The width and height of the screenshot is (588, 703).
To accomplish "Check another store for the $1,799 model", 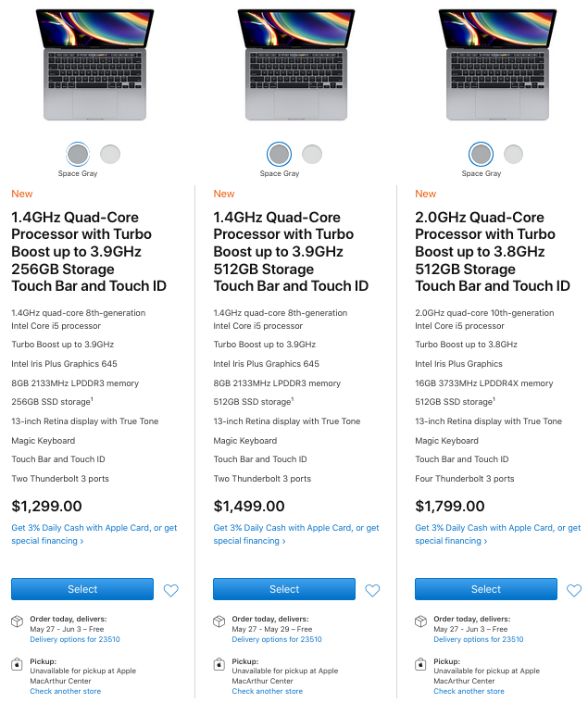I will (469, 691).
